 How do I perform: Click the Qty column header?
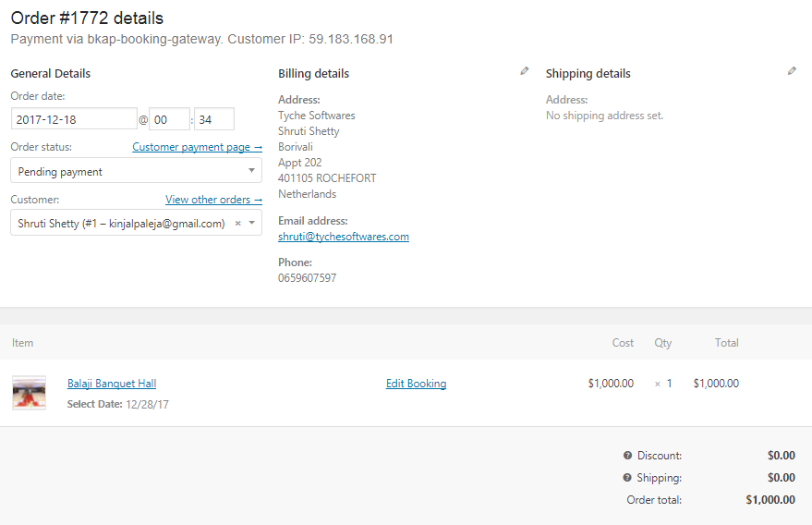pyautogui.click(x=662, y=343)
